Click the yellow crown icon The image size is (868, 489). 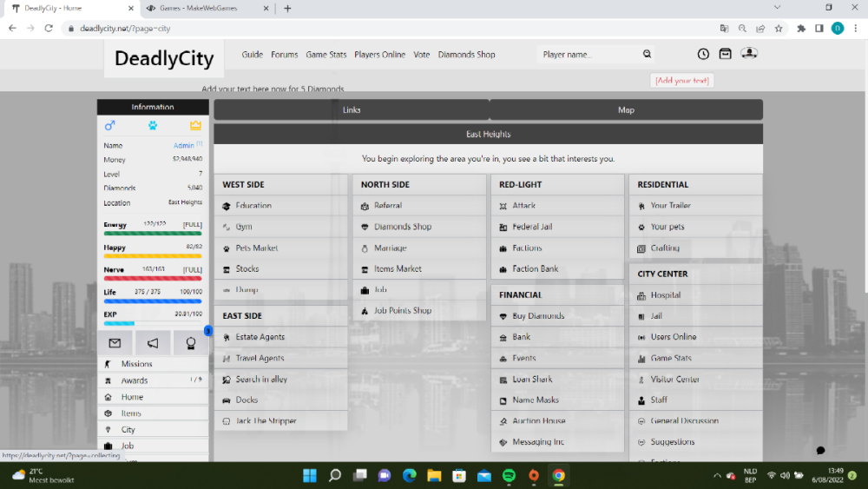(x=195, y=126)
